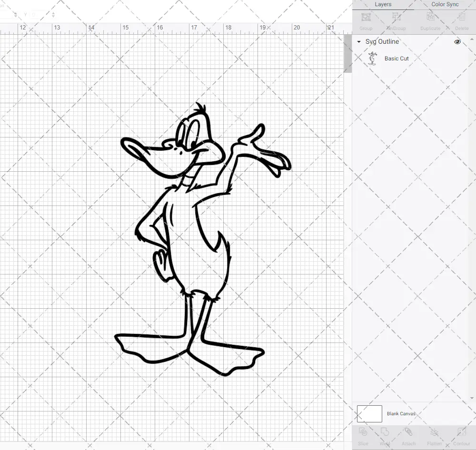Select the Weld tool
Screen dimensions: 476x450
click(x=385, y=435)
